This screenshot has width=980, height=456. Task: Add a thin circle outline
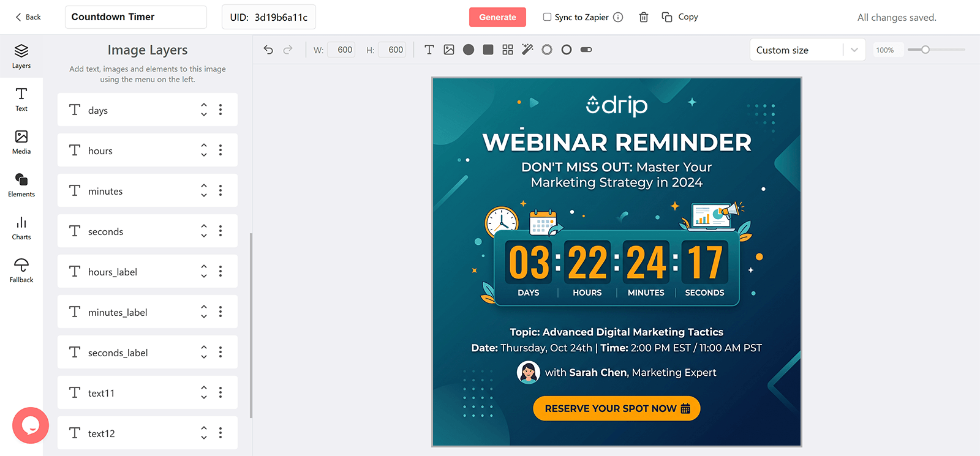(x=567, y=50)
